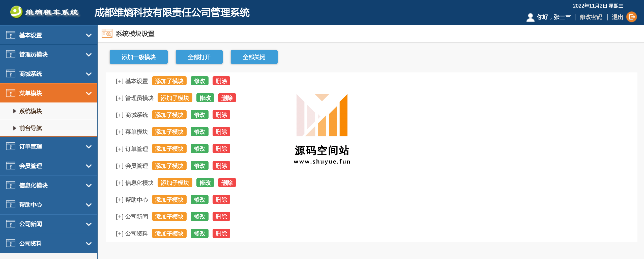Click the 菜单模块 sidebar window icon
Image resolution: width=644 pixels, height=259 pixels.
(x=11, y=93)
